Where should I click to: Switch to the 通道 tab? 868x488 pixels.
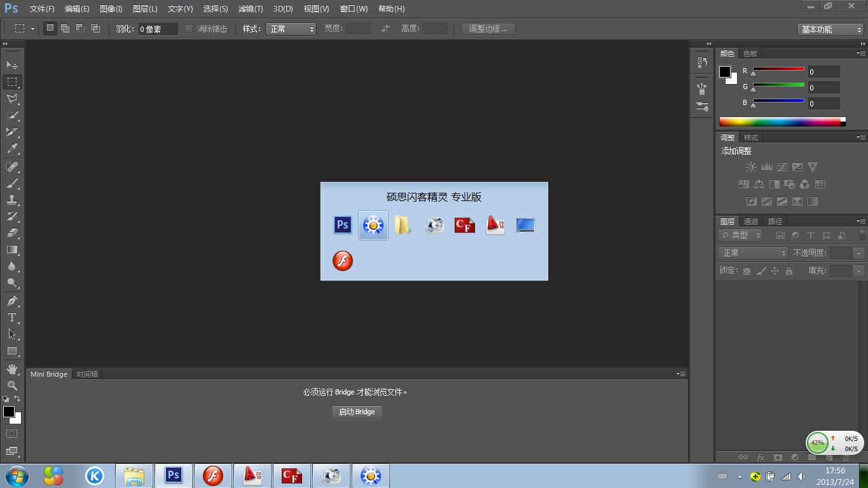click(x=751, y=221)
